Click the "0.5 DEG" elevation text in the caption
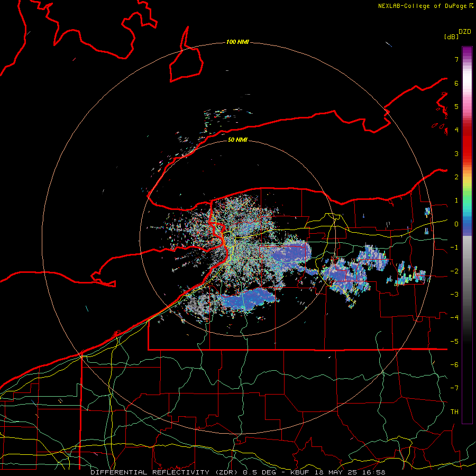476x476 pixels. point(259,472)
